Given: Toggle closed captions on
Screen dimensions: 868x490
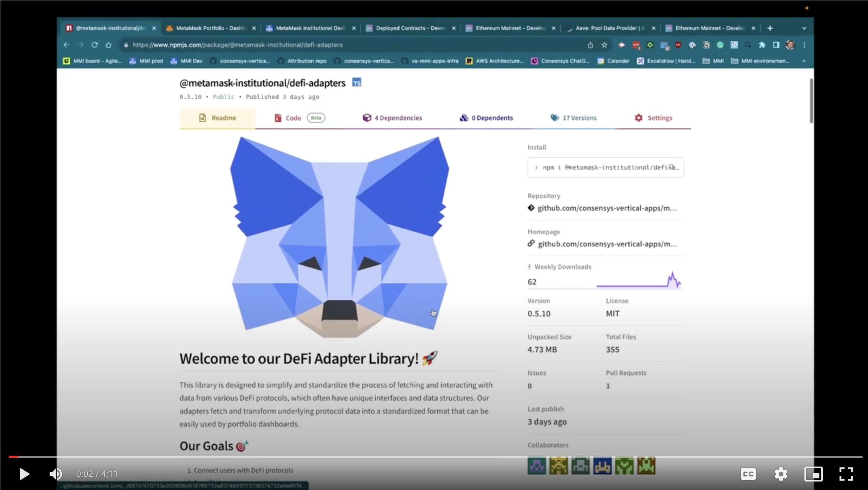Looking at the screenshot, I should (x=748, y=474).
